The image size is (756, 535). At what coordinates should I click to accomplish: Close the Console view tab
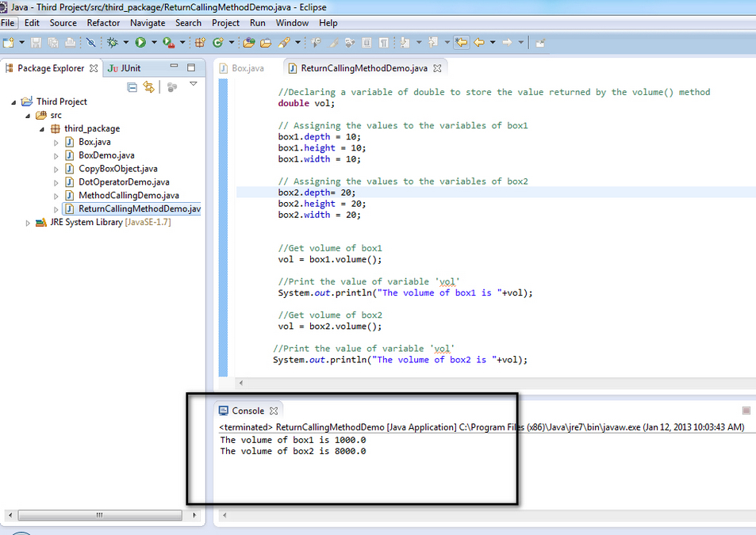tap(274, 411)
